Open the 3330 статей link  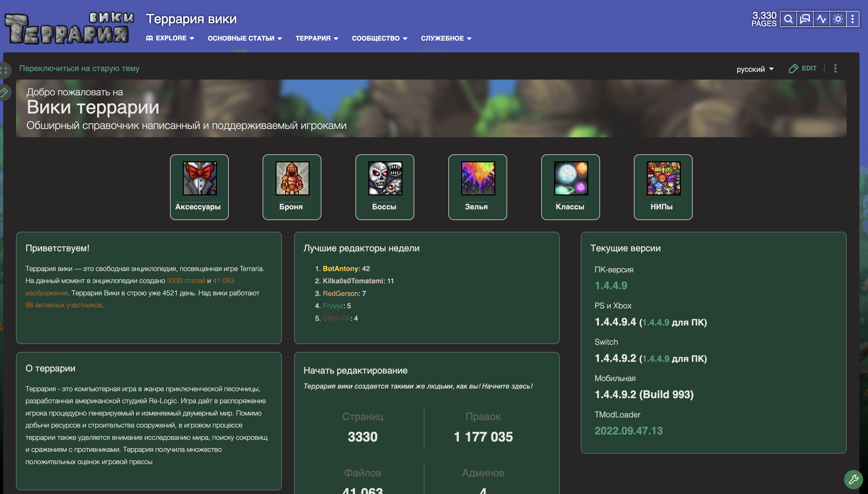click(186, 281)
